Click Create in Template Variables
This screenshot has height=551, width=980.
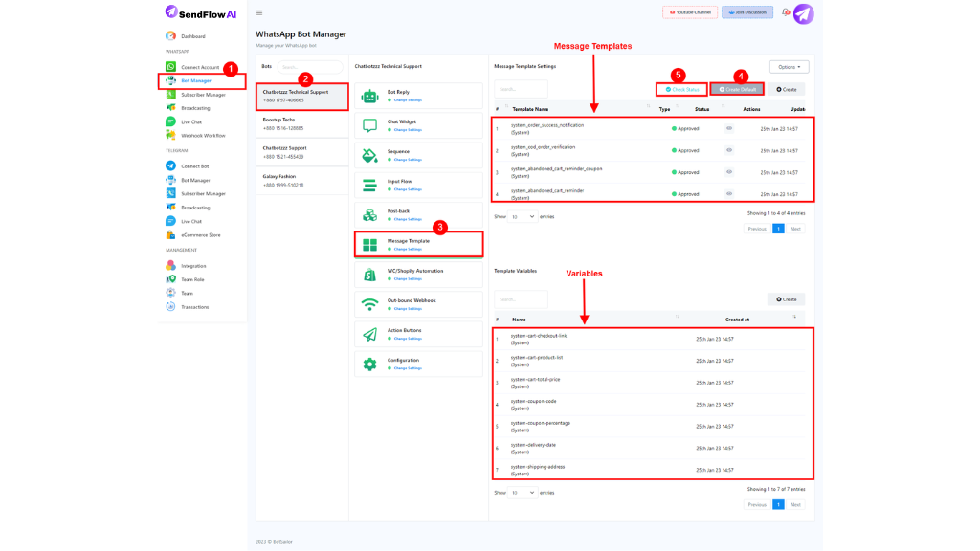point(787,299)
